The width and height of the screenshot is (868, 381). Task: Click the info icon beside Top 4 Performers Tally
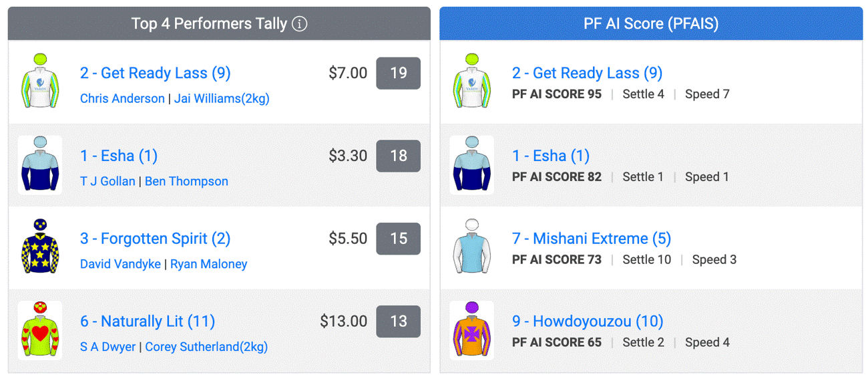[x=300, y=24]
